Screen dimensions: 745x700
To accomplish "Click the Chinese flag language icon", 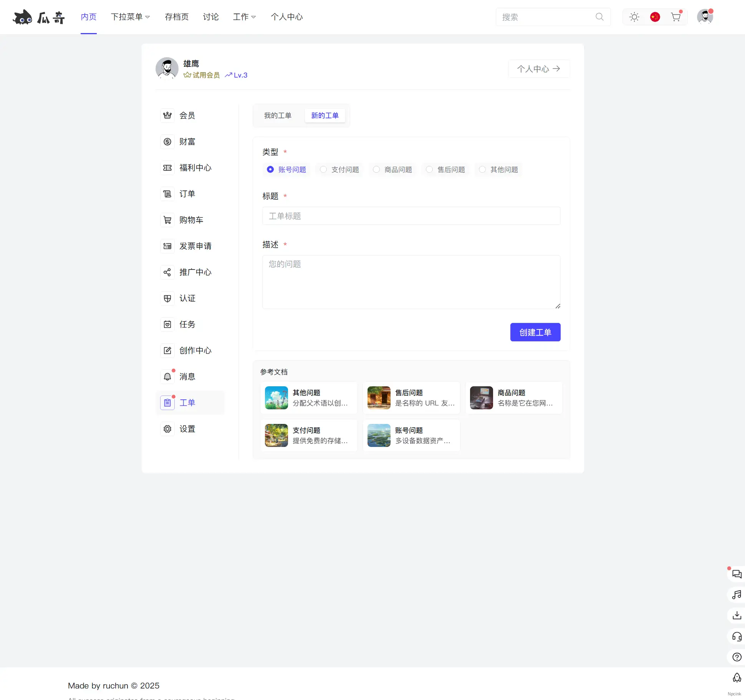I will click(x=655, y=17).
